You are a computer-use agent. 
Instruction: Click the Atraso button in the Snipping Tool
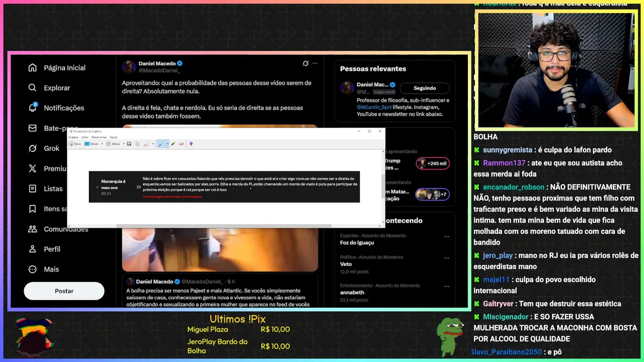113,144
